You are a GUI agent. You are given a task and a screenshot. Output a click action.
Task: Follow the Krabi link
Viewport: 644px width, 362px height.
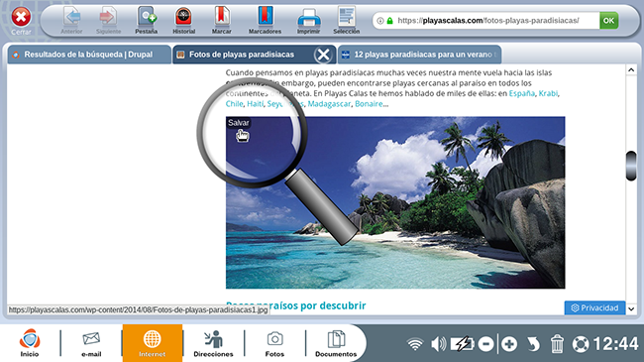pos(548,93)
